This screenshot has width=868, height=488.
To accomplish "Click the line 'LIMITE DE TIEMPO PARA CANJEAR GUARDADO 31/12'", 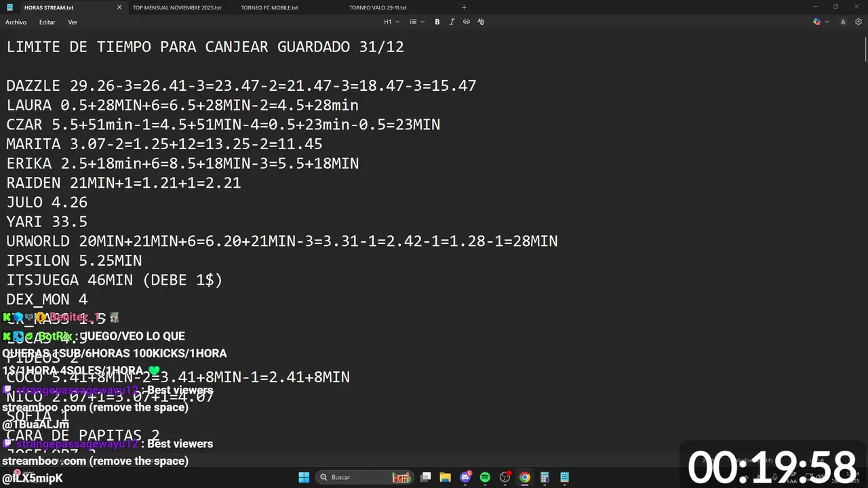I will point(205,47).
